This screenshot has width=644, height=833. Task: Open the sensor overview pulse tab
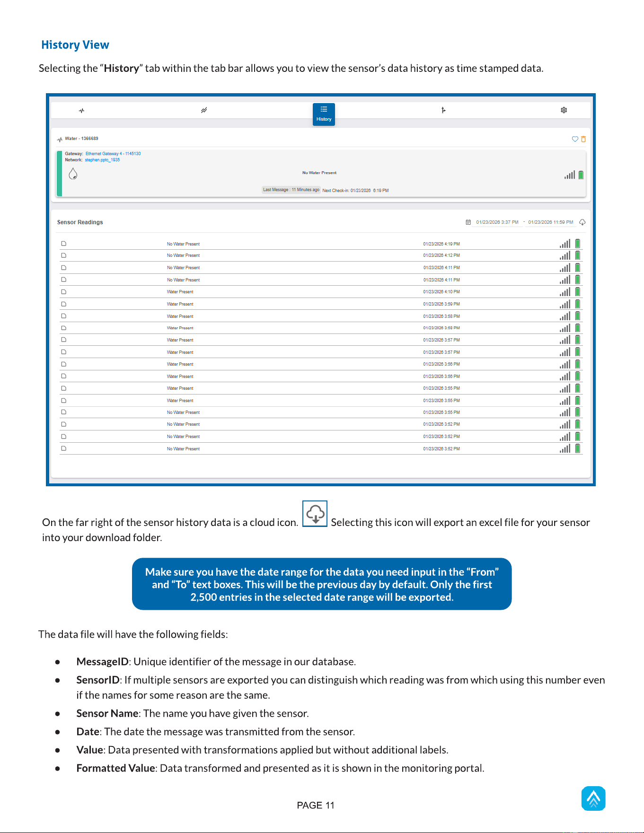82,111
